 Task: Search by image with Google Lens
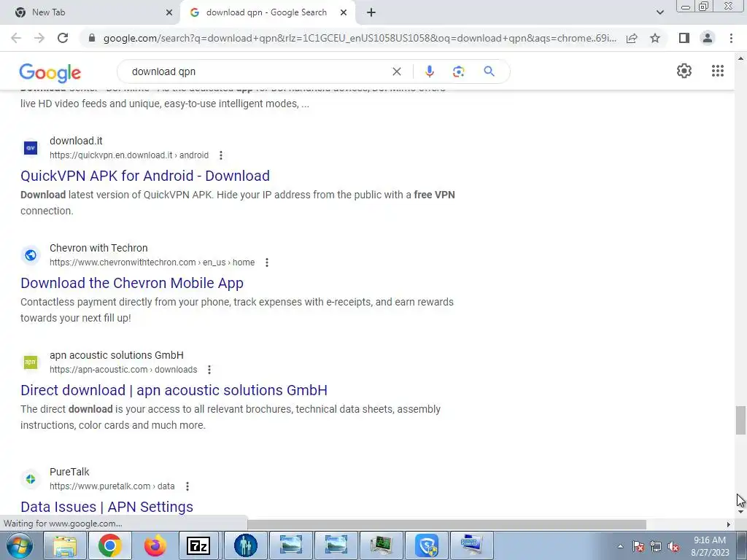tap(458, 71)
